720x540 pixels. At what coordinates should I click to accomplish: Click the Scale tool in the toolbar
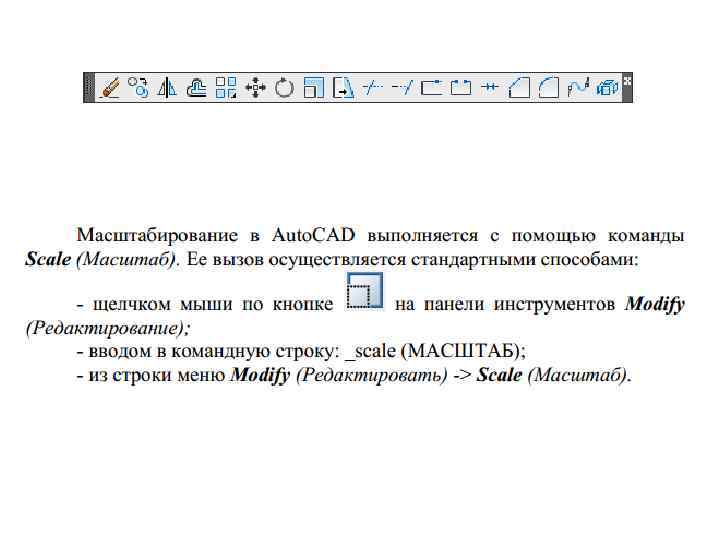point(314,87)
